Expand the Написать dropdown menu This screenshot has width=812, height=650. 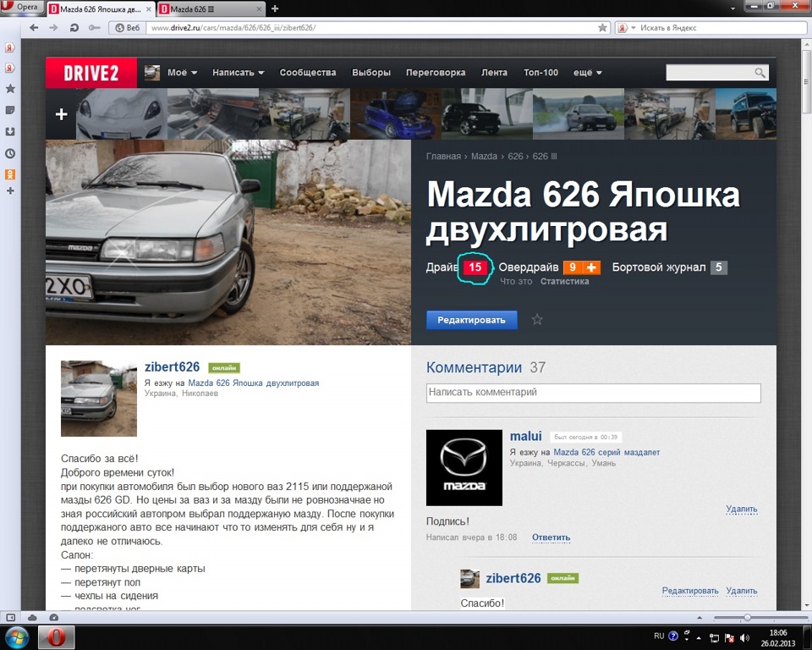coord(239,73)
